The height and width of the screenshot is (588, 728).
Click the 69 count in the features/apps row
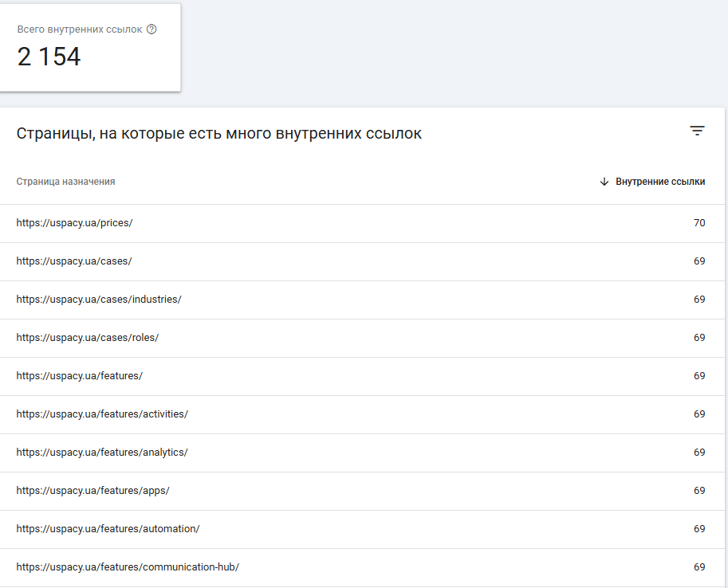coord(699,491)
